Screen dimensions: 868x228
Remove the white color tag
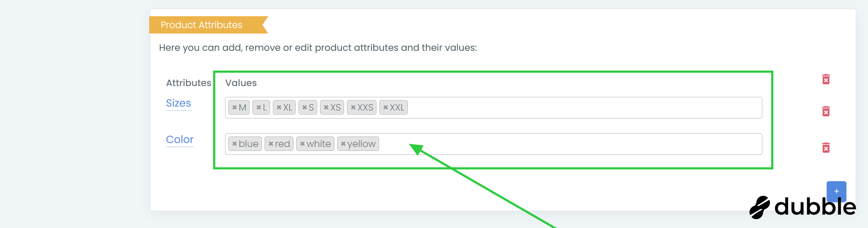point(302,144)
